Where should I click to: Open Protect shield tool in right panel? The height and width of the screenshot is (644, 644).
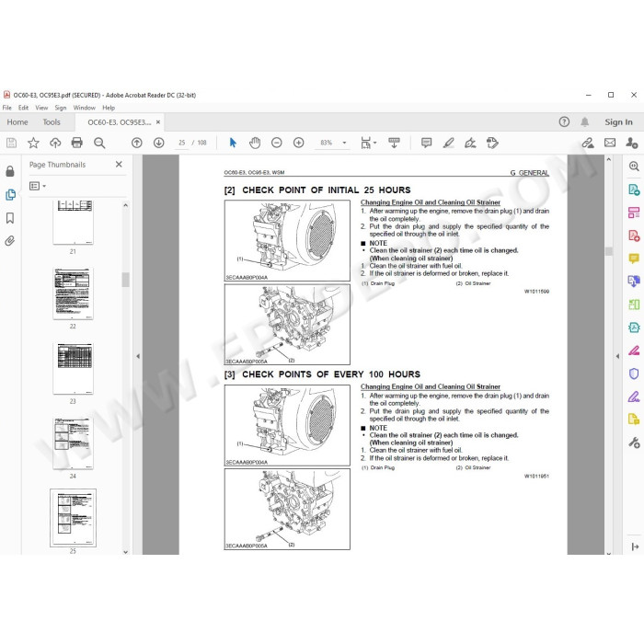pyautogui.click(x=634, y=374)
